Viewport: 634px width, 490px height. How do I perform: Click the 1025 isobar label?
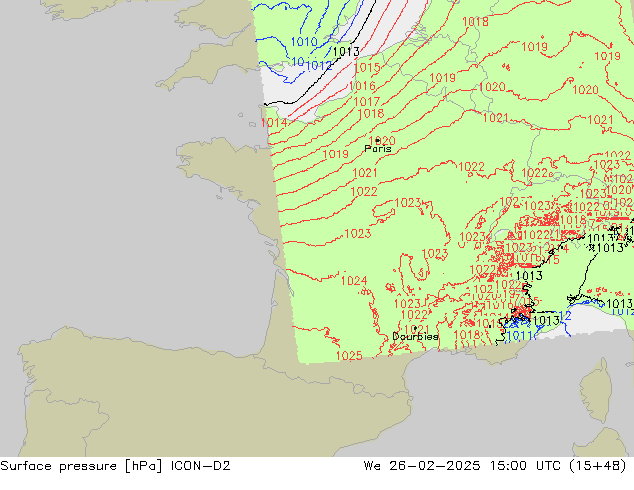349,356
